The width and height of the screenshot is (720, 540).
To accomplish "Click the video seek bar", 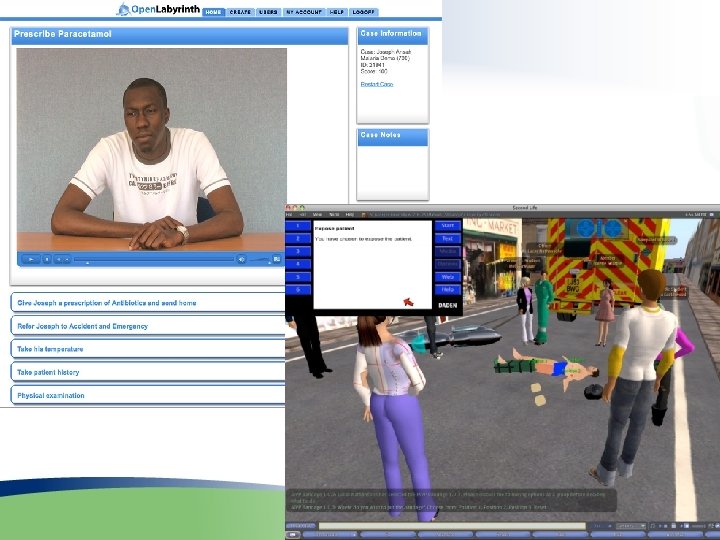I will pyautogui.click(x=154, y=259).
